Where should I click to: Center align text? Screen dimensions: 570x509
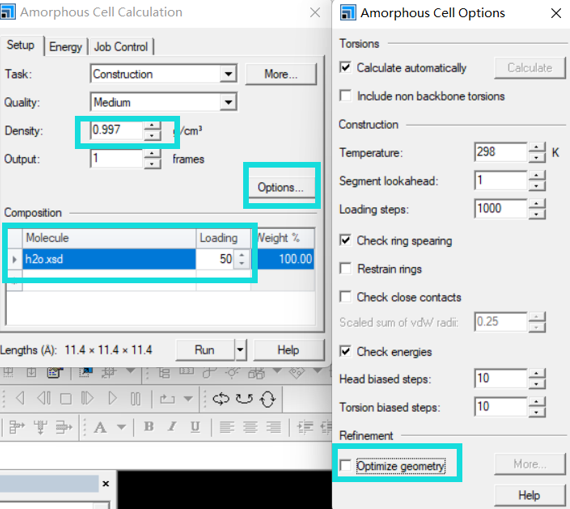point(250,427)
